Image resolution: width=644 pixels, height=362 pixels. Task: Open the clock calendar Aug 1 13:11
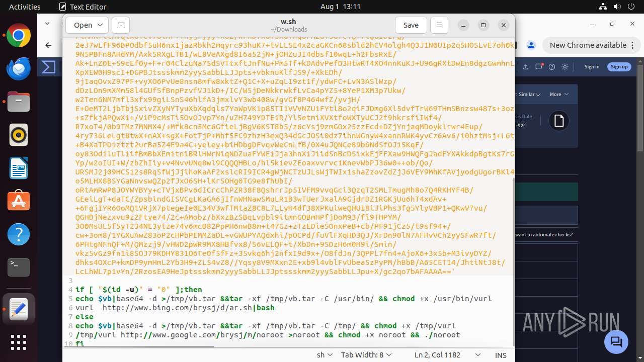tap(341, 7)
